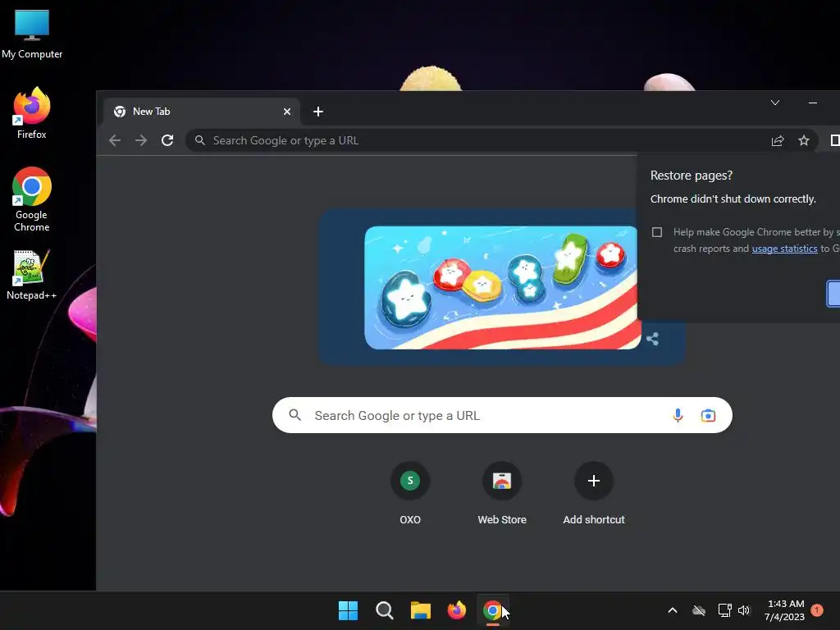Viewport: 840px width, 630px height.
Task: Click the blue Restore button
Action: (x=833, y=294)
